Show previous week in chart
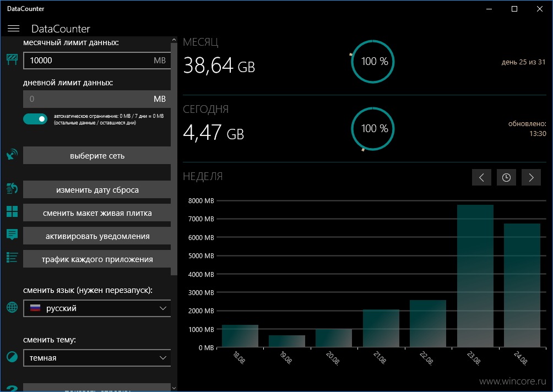This screenshot has height=392, width=553. click(481, 177)
